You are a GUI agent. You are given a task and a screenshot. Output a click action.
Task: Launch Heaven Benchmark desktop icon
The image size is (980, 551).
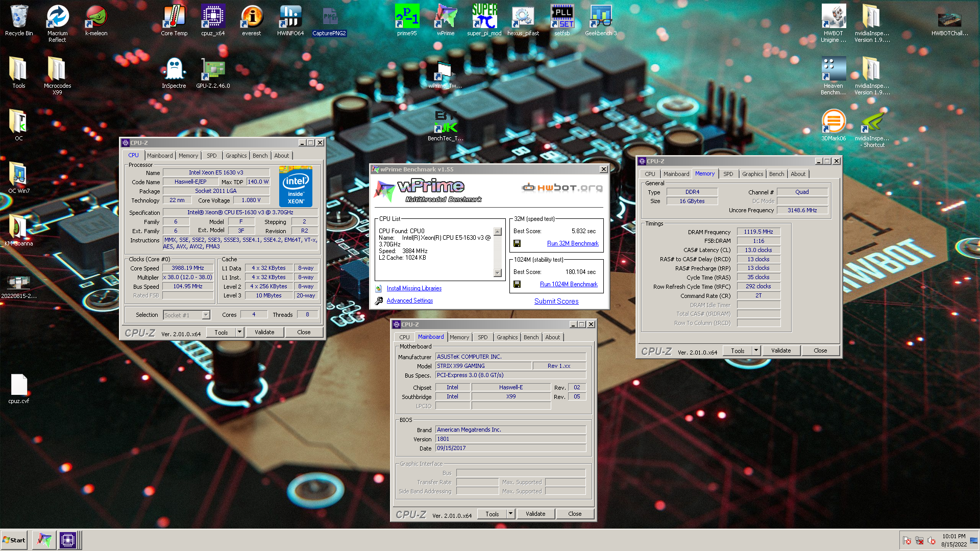pyautogui.click(x=834, y=76)
